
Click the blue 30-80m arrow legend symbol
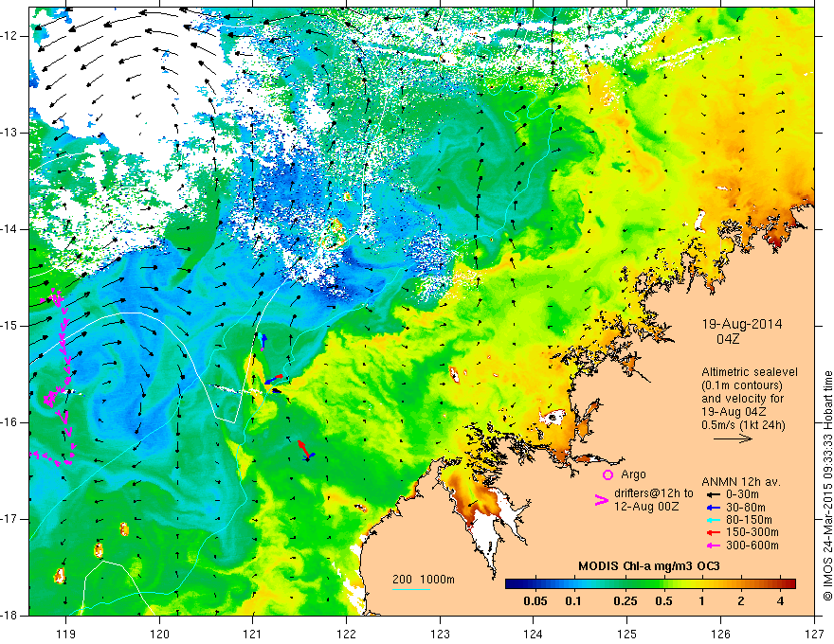point(714,508)
